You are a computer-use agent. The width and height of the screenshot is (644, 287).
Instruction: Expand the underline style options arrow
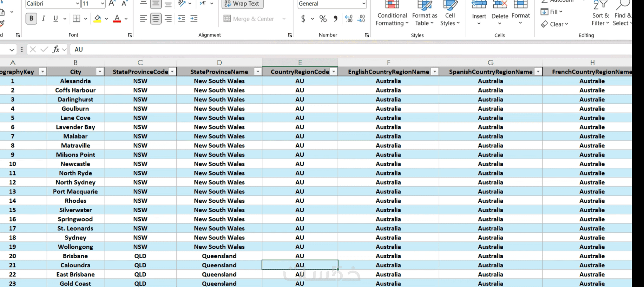[x=65, y=19]
